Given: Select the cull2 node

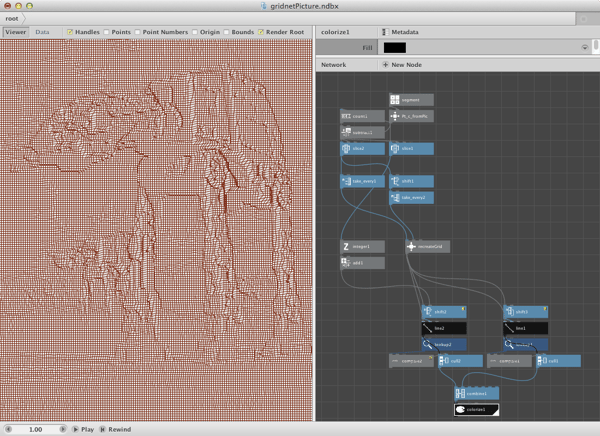Looking at the screenshot, I should click(x=460, y=361).
